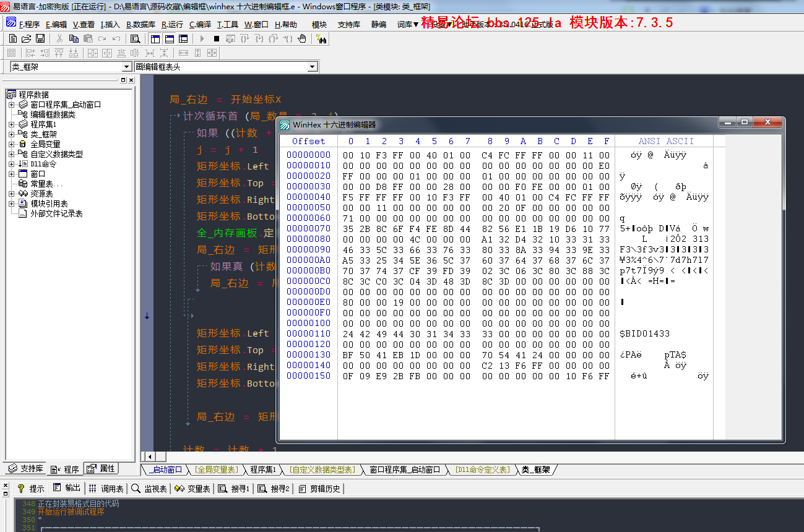Click the 支持库 button in menu bar
Image resolution: width=804 pixels, height=532 pixels.
pyautogui.click(x=349, y=25)
